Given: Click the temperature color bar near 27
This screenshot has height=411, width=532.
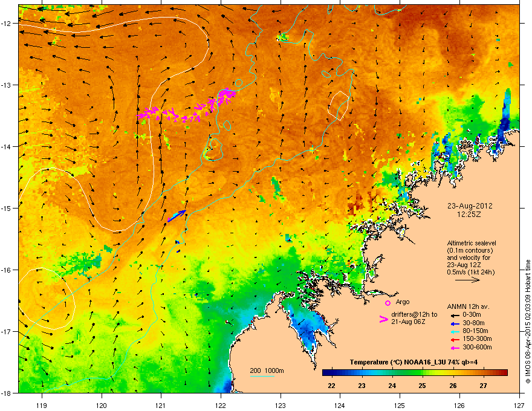Looking at the screenshot, I should (x=483, y=373).
